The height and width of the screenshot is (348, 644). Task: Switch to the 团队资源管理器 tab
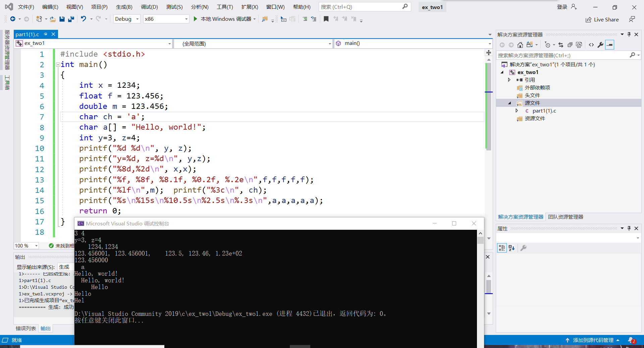(x=566, y=217)
